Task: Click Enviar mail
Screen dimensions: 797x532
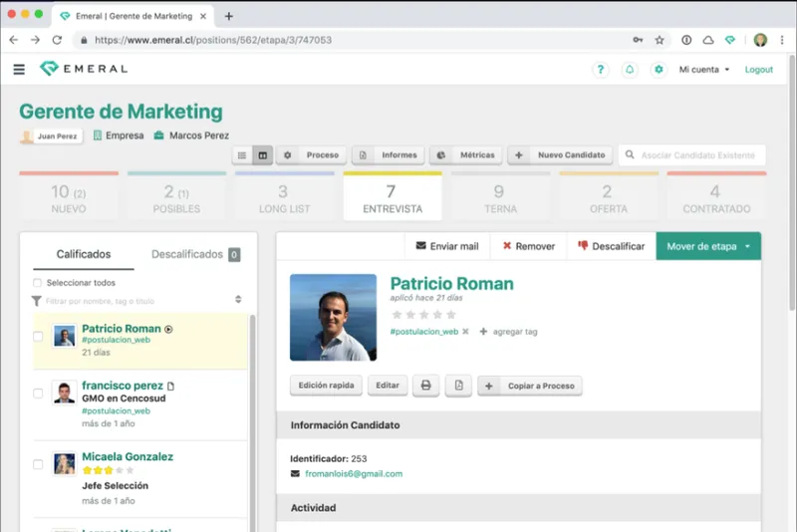Action: [447, 246]
